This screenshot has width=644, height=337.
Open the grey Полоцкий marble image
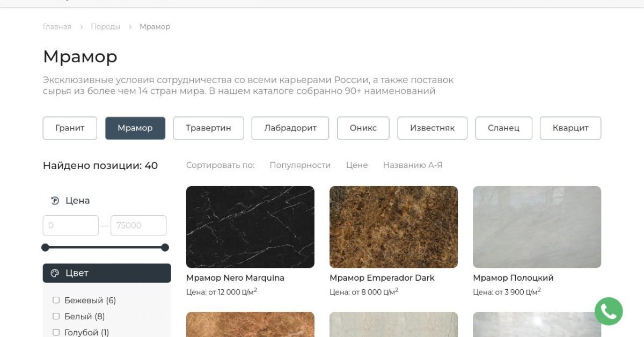coord(537,227)
